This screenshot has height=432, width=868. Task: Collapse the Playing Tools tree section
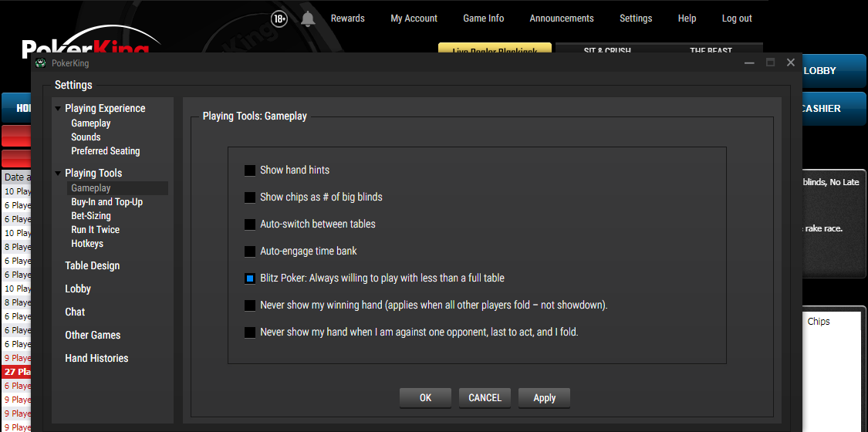[x=58, y=174]
